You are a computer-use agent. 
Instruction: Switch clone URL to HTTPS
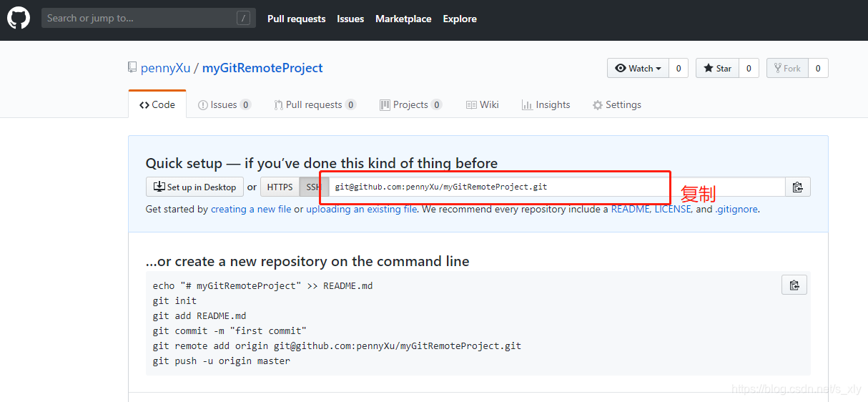pos(280,187)
